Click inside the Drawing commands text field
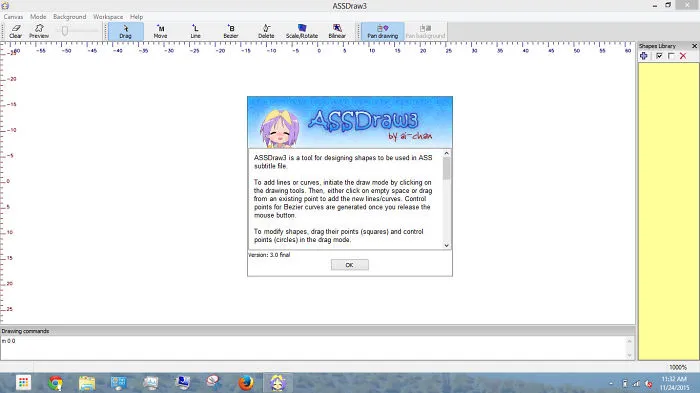This screenshot has height=393, width=700. (x=312, y=348)
